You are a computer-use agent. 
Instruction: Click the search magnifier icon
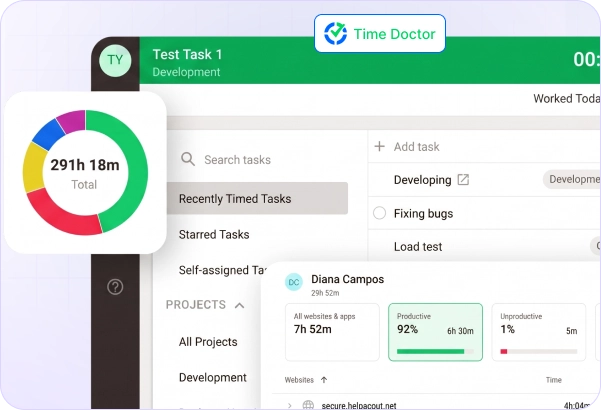pyautogui.click(x=188, y=159)
